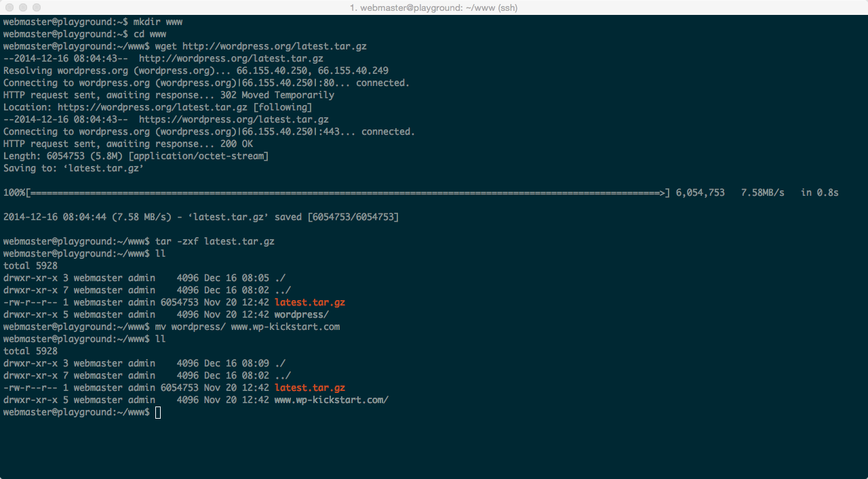Viewport: 868px width, 479px height.
Task: Click the first 'll' command line
Action: pyautogui.click(x=85, y=253)
